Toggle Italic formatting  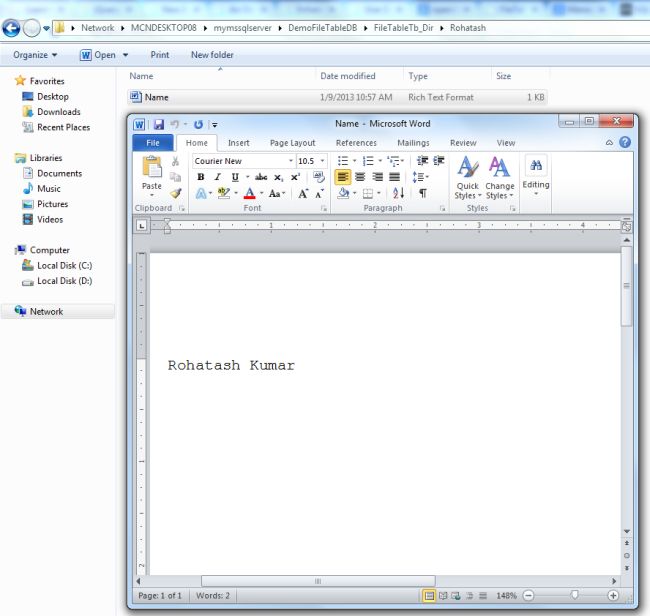[218, 177]
